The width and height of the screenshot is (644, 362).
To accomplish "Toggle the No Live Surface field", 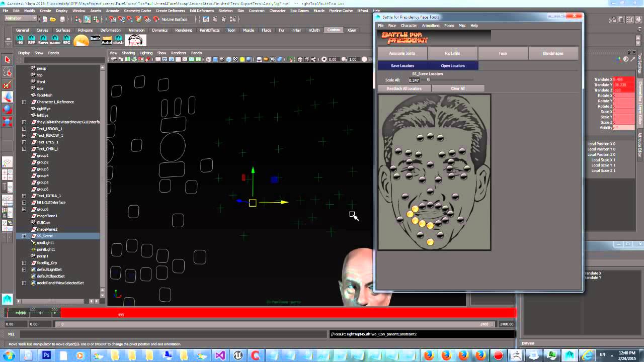I will pyautogui.click(x=175, y=19).
